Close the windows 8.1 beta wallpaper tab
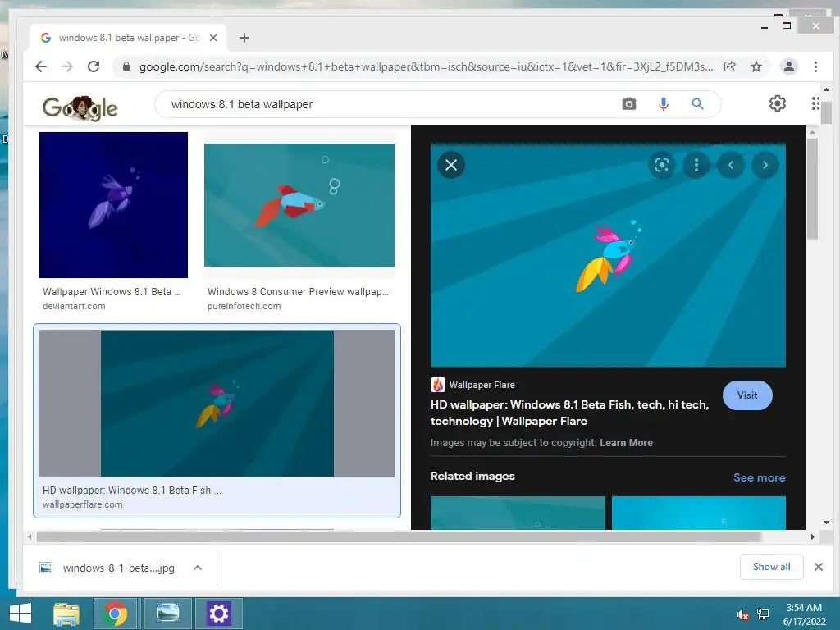The image size is (840, 630). (x=212, y=38)
